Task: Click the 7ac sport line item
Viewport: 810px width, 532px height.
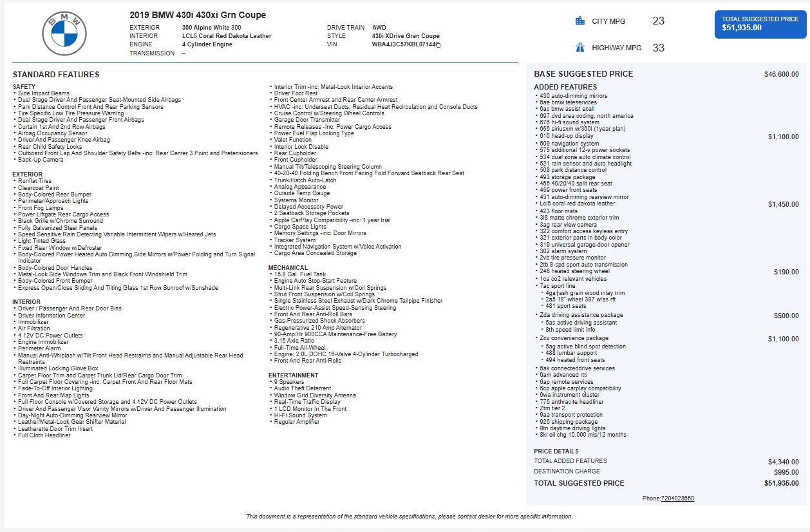Action: click(558, 286)
